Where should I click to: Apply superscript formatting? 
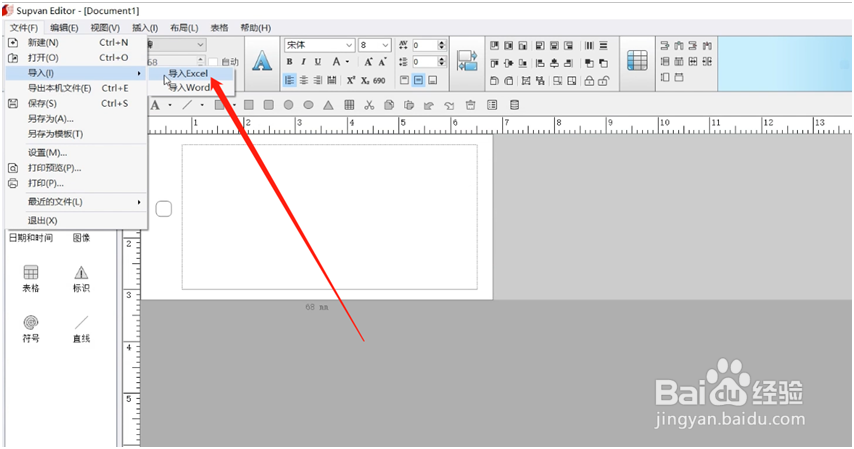pyautogui.click(x=351, y=81)
